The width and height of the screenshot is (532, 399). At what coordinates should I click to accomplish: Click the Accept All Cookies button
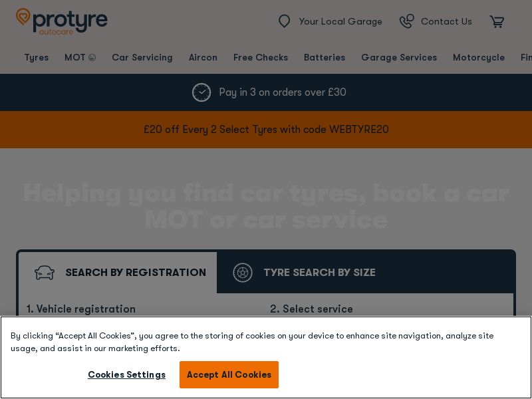pyautogui.click(x=229, y=374)
